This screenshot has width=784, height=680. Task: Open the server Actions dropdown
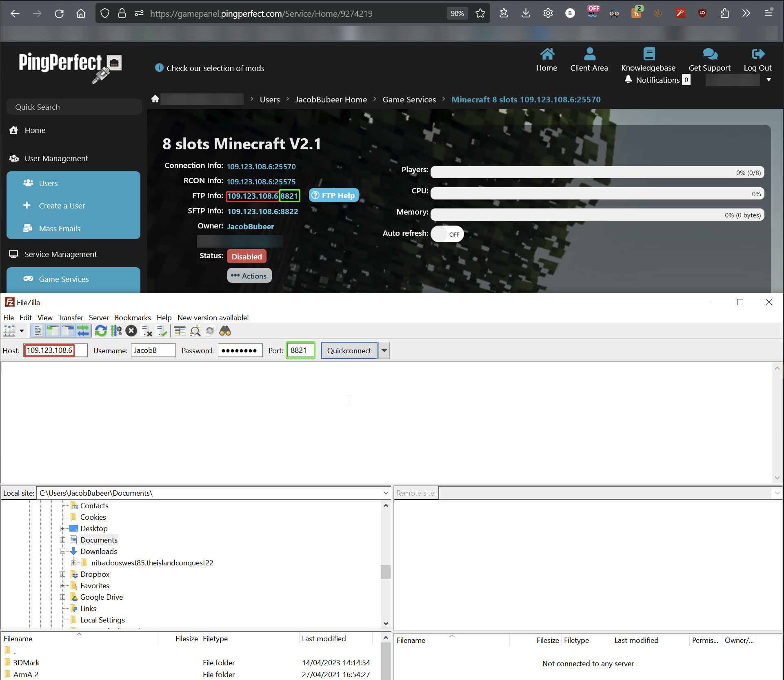[249, 276]
